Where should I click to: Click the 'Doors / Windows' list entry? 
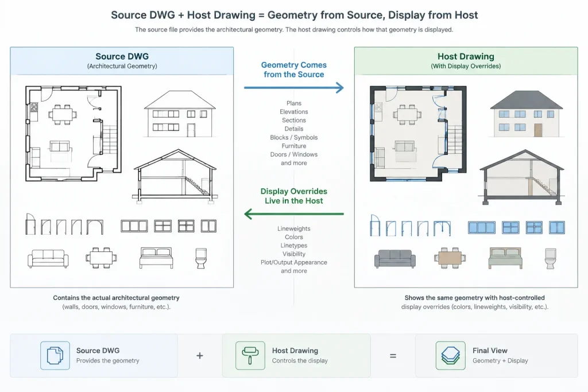point(294,154)
